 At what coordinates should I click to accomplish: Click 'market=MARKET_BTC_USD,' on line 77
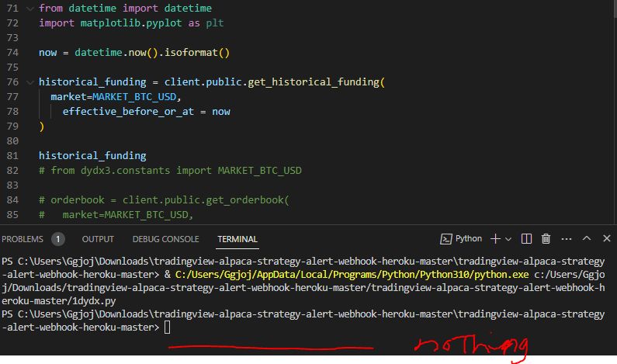[x=116, y=97]
